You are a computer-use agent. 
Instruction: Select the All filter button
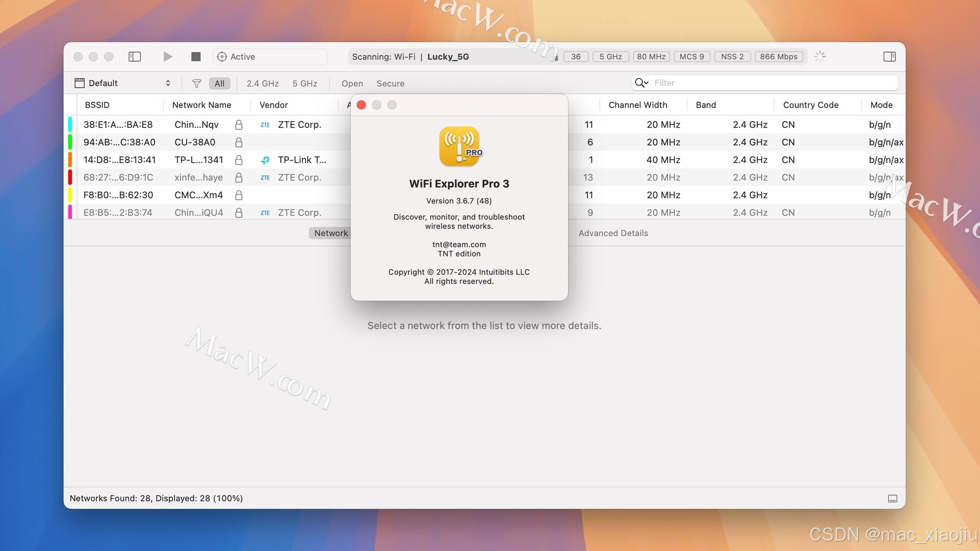point(219,84)
